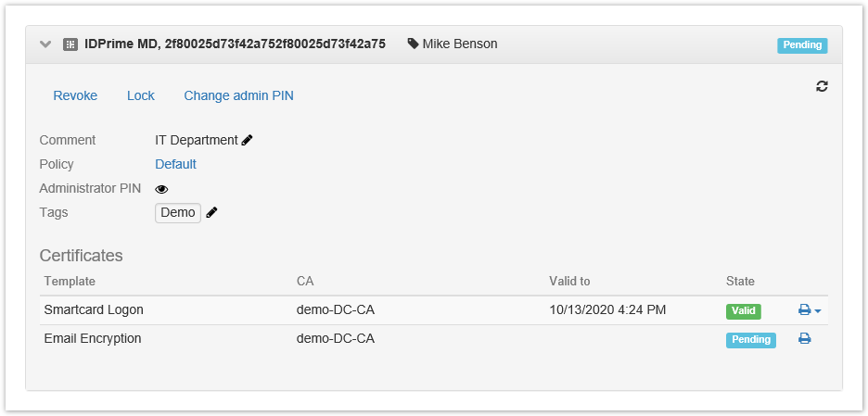Print the Smartcard Logon certificate

click(804, 310)
